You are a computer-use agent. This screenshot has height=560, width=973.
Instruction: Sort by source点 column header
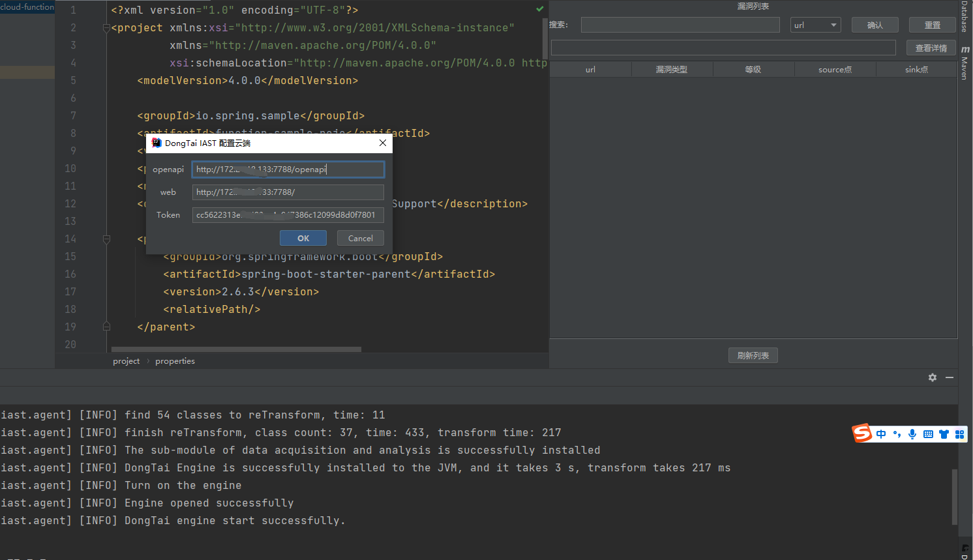pyautogui.click(x=835, y=69)
